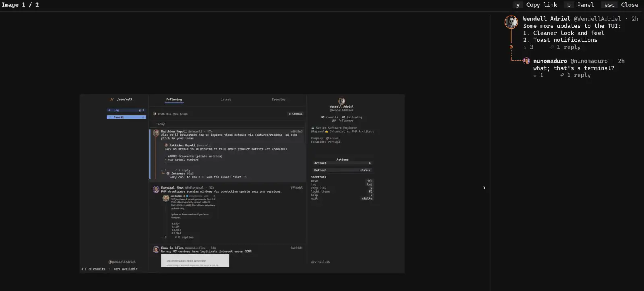Toggle the Panel sidebar

pyautogui.click(x=579, y=5)
